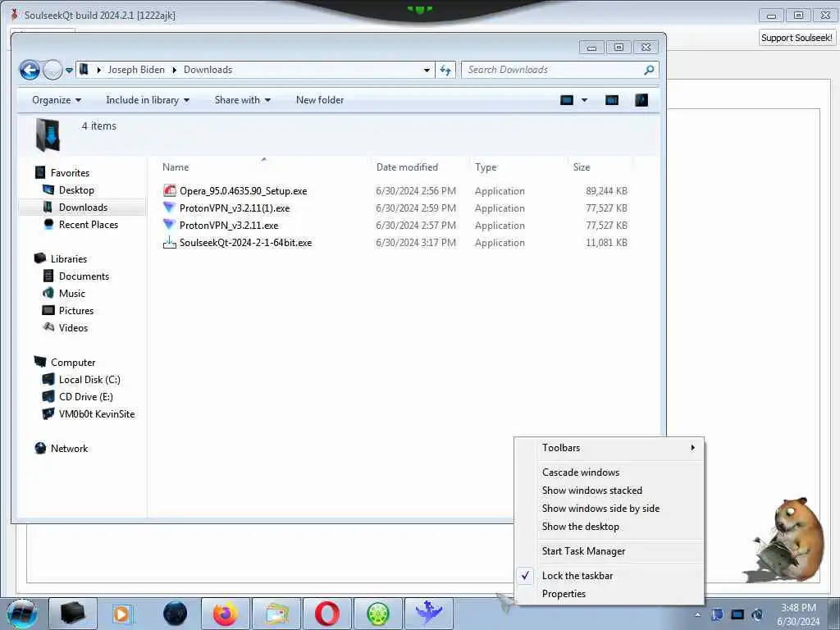Click the Explorer Back navigation arrow

coord(30,70)
